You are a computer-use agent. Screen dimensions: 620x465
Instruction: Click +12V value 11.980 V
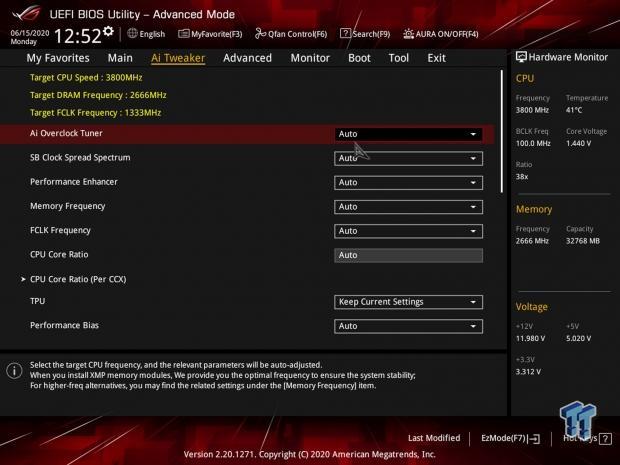click(x=530, y=338)
